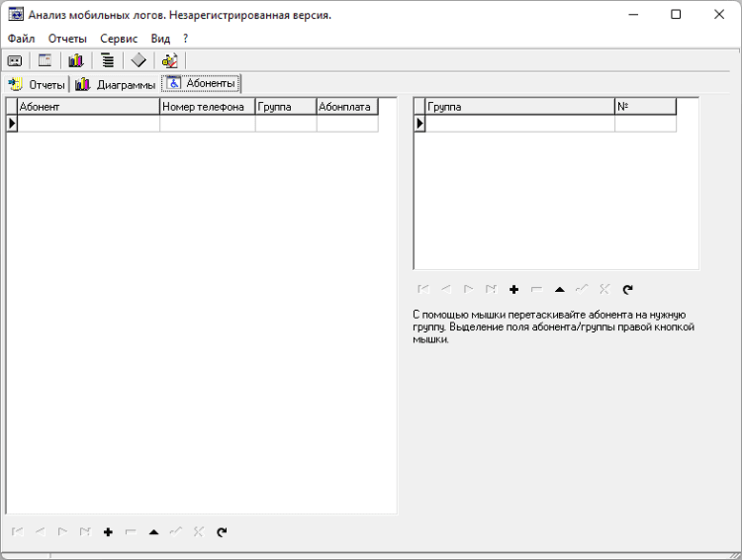Go to first record in groups navigator
This screenshot has height=560, width=742.
[423, 289]
